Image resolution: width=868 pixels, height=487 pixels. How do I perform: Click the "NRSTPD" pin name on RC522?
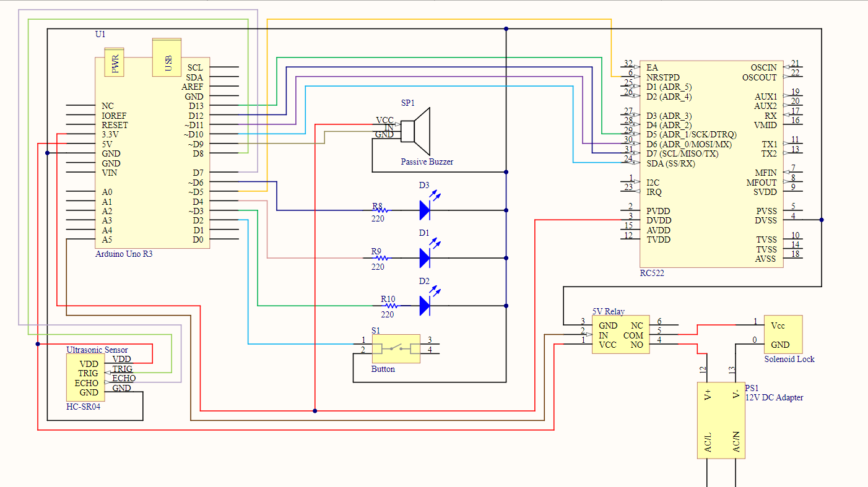coord(663,77)
